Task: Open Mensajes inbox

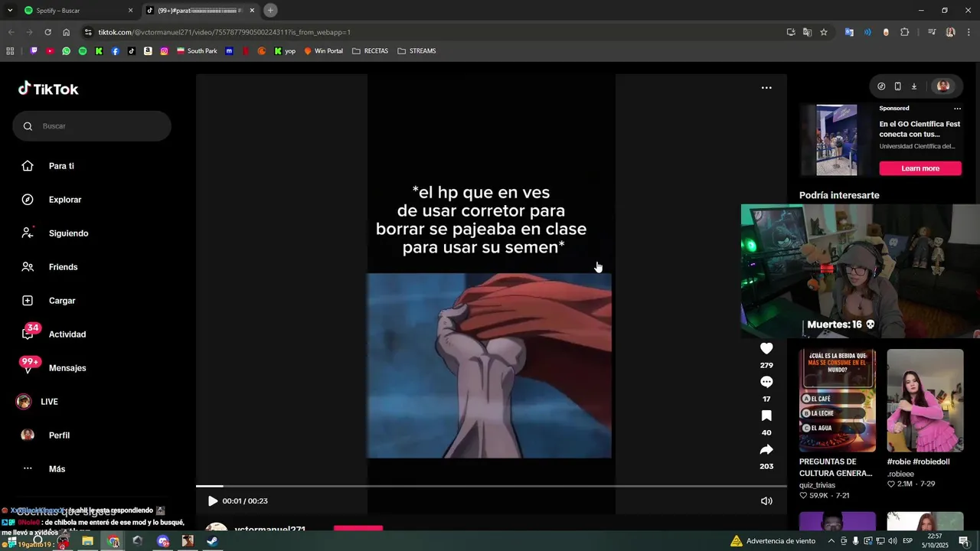Action: [67, 368]
